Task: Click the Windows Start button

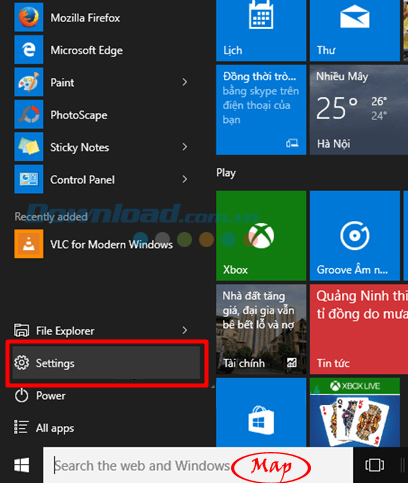Action: click(21, 465)
